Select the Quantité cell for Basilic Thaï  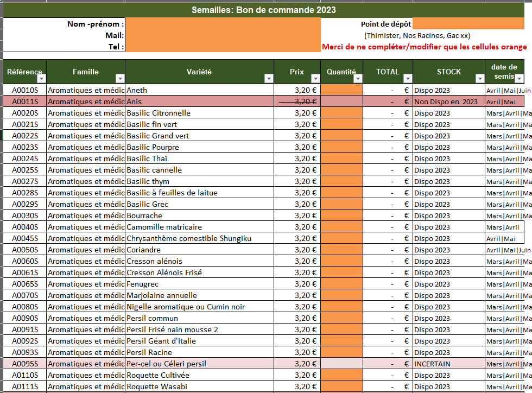(341, 159)
